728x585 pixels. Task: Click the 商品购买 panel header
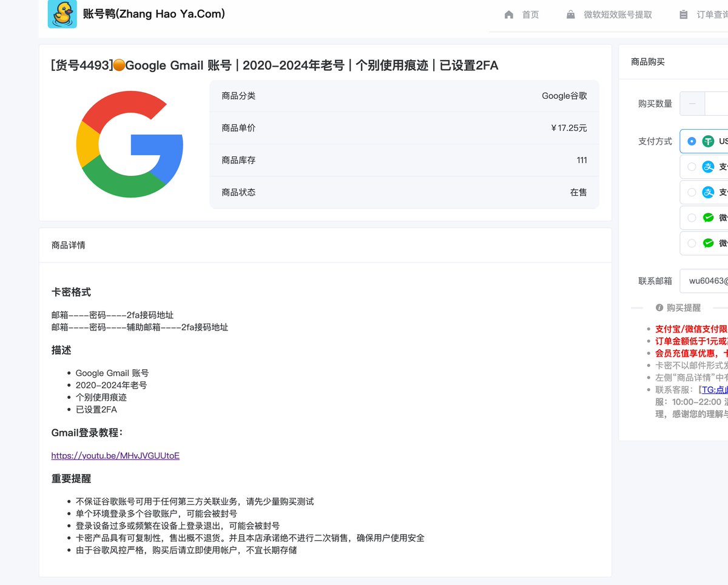pyautogui.click(x=648, y=61)
